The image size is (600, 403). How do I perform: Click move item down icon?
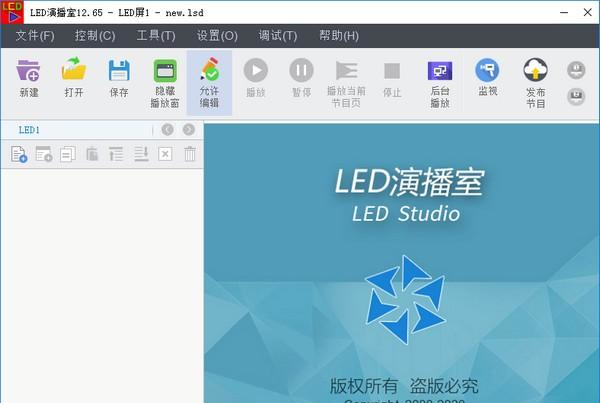click(x=141, y=154)
